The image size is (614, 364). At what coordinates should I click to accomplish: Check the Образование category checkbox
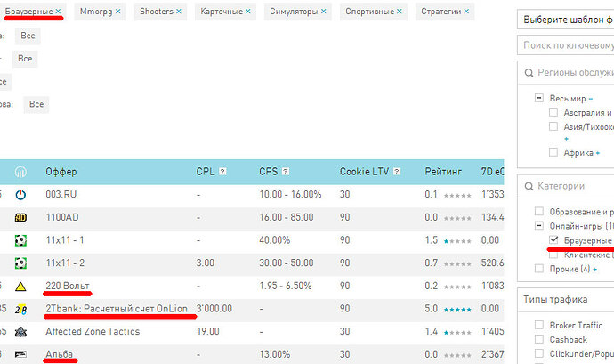coord(539,212)
